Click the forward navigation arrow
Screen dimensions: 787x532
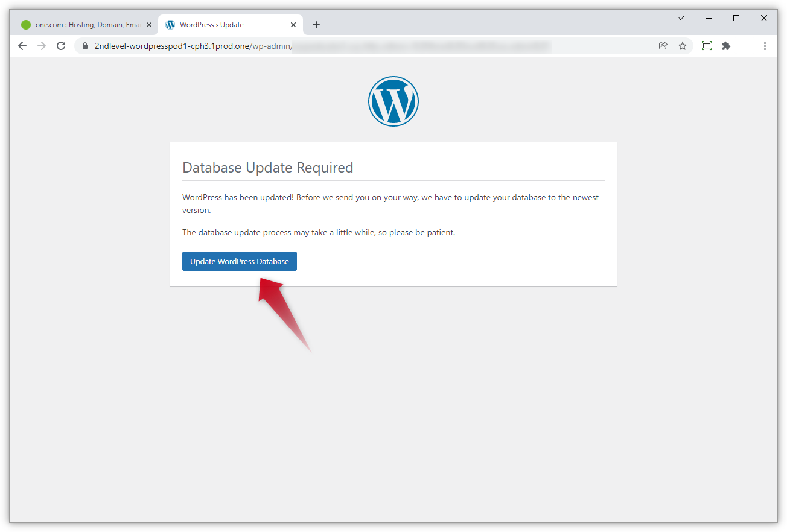pos(41,46)
